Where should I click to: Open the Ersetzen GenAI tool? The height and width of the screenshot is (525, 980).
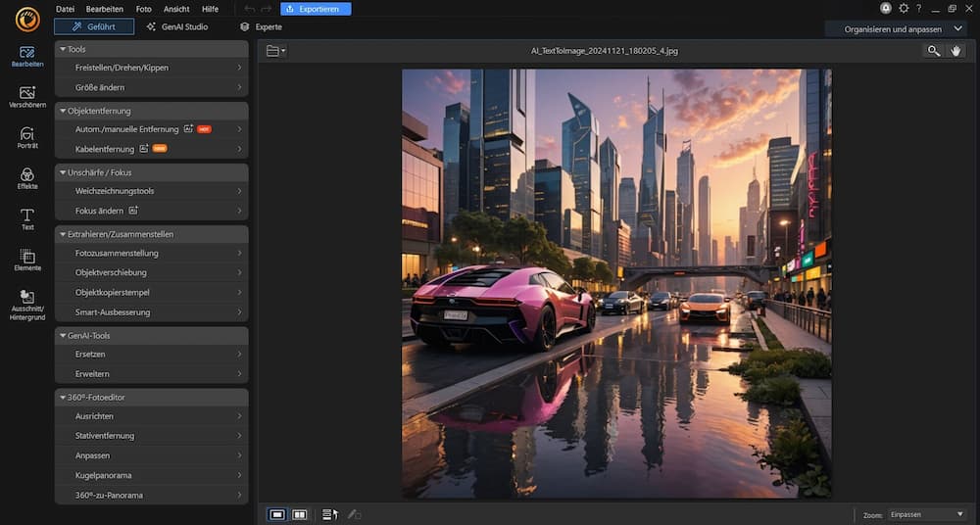(151, 354)
